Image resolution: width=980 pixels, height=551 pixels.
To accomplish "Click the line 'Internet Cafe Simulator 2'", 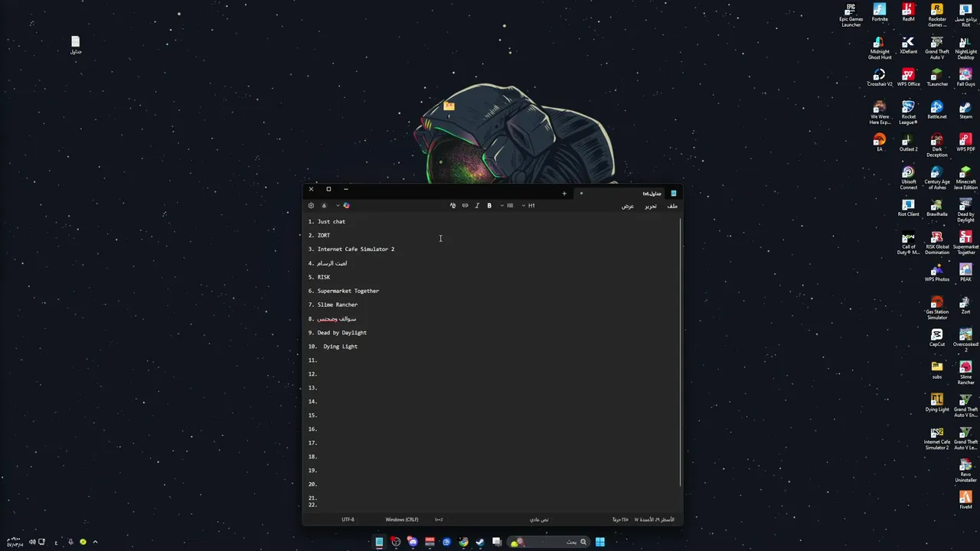I will (x=356, y=249).
